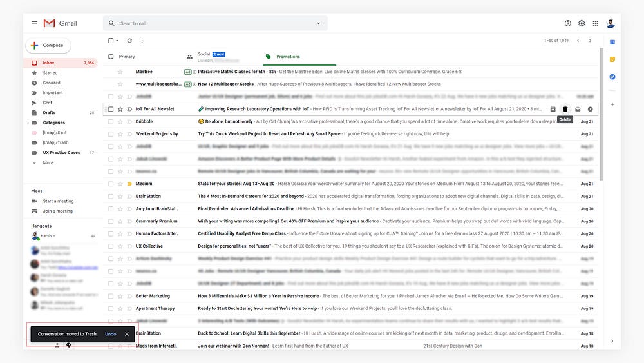Star the Dribbble email
This screenshot has width=644, height=363.
click(120, 122)
